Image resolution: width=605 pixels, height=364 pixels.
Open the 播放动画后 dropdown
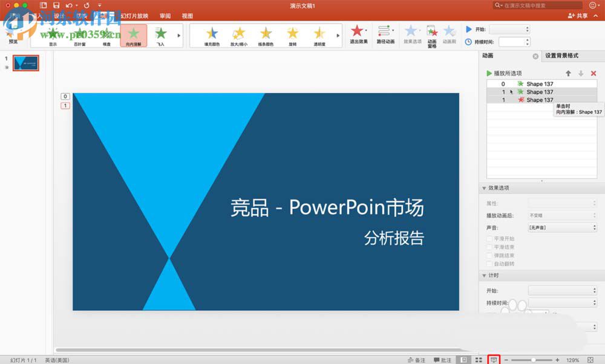point(561,215)
